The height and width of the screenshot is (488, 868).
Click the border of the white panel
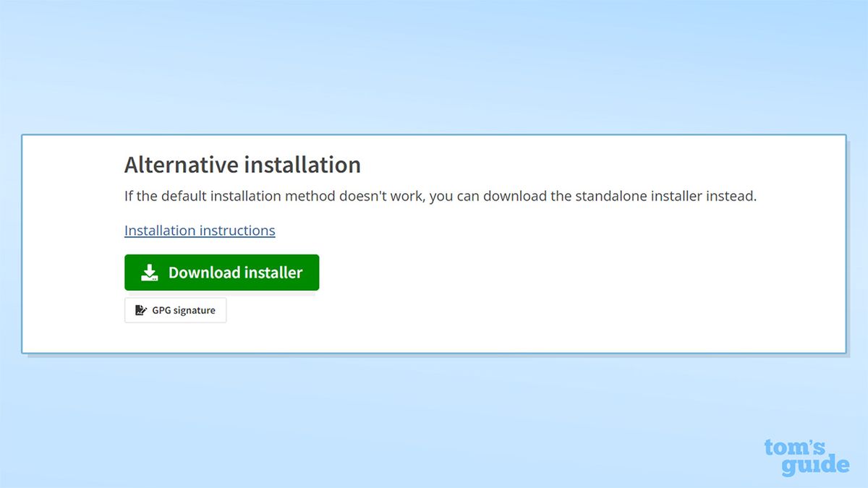tap(434, 134)
